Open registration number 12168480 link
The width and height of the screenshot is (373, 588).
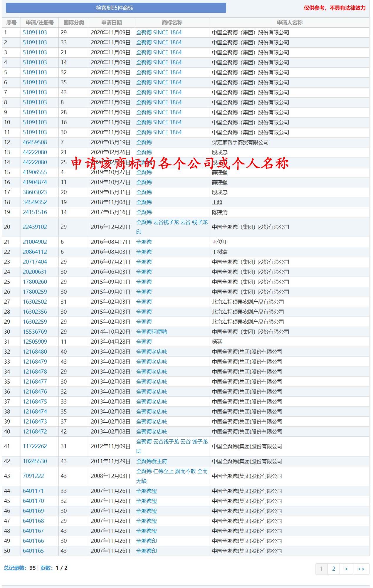(x=35, y=352)
